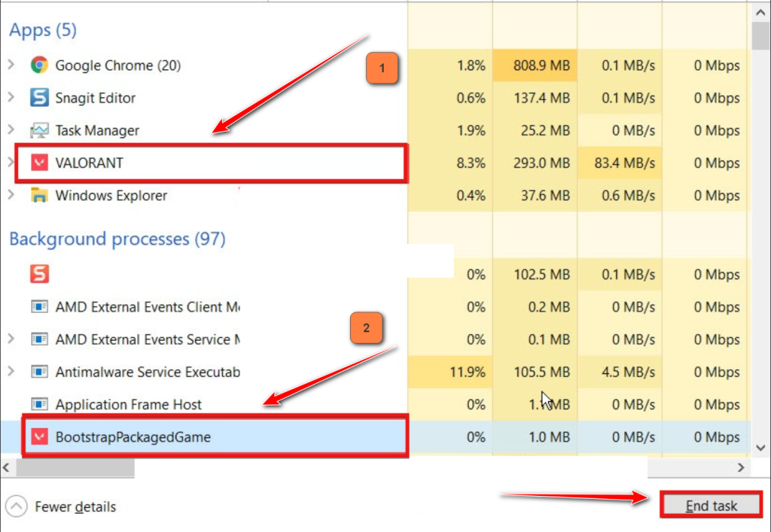Expand the Google Chrome (20) process group
Viewport: 771px width, 532px height.
11,65
